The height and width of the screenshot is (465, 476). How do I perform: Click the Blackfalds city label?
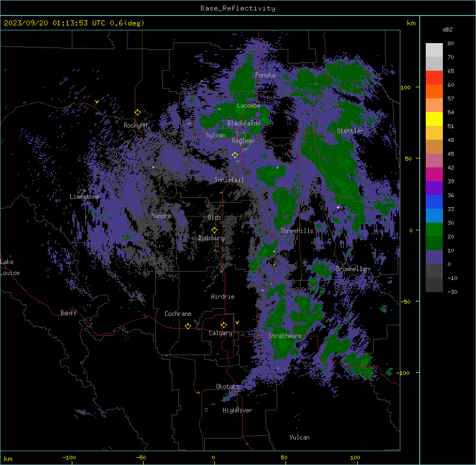tap(244, 123)
